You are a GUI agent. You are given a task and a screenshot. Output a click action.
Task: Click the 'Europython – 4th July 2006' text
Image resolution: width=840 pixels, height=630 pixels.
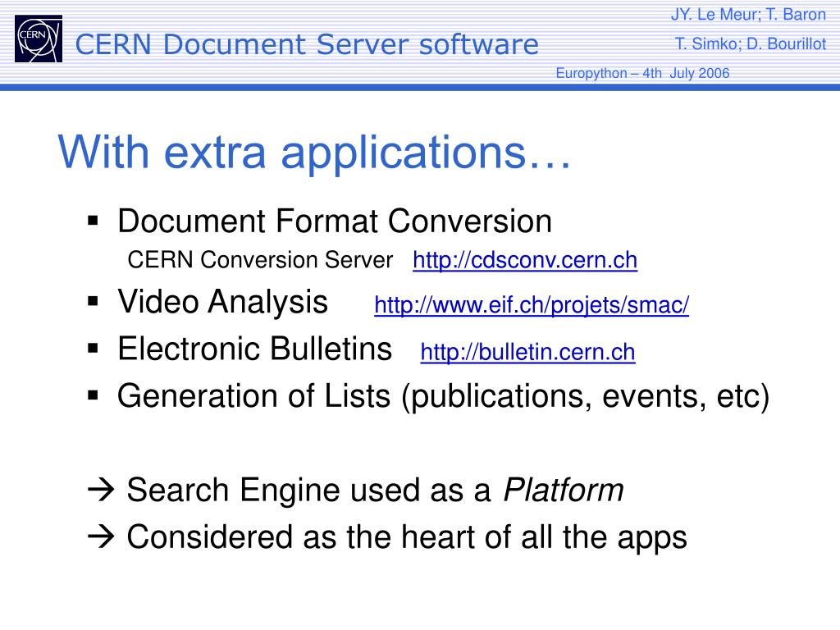click(x=642, y=73)
